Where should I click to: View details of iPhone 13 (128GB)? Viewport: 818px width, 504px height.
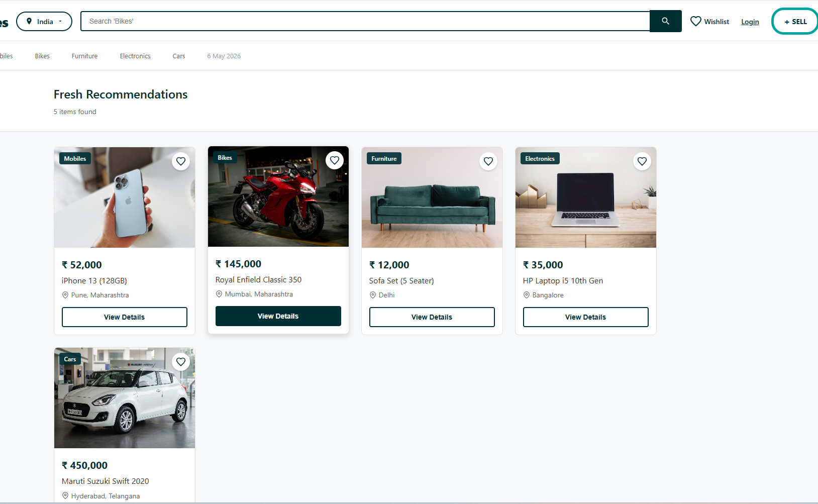pos(125,317)
